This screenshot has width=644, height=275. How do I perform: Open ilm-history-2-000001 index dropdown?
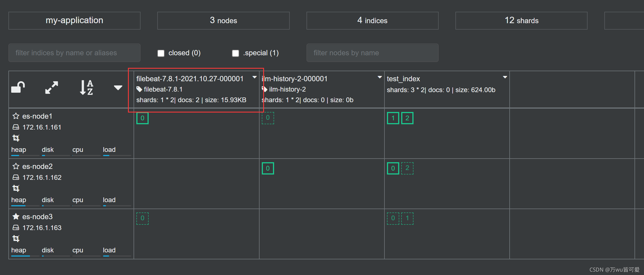pyautogui.click(x=380, y=77)
